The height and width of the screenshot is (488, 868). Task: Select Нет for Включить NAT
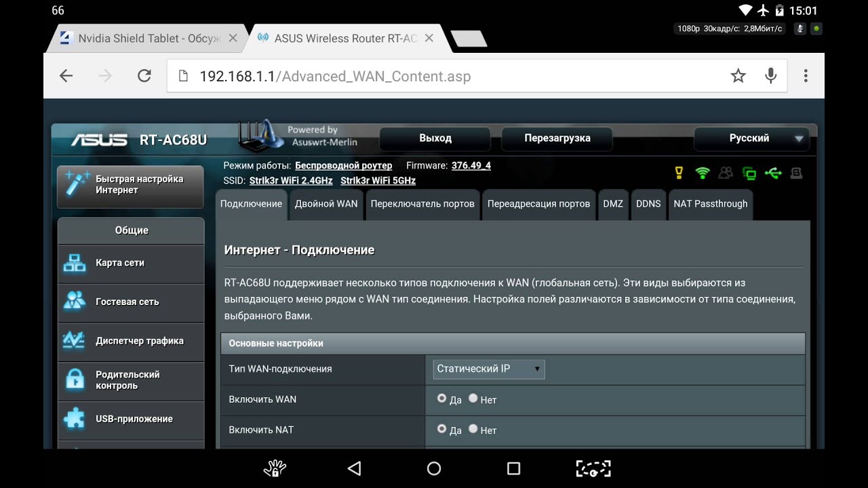(x=473, y=428)
